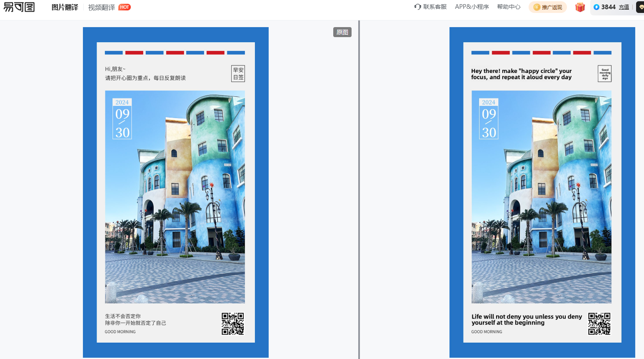The height and width of the screenshot is (359, 644).
Task: Click the 3844 credits balance
Action: point(608,7)
